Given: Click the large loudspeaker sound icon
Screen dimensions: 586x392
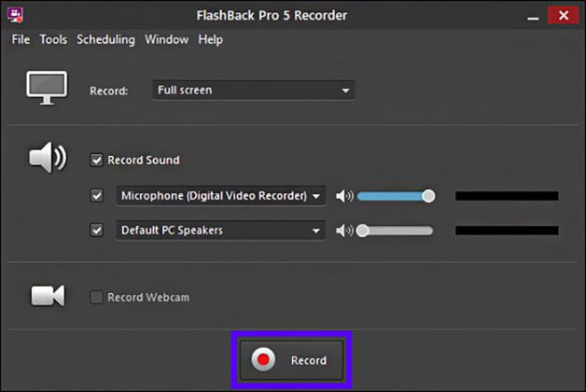Looking at the screenshot, I should tap(48, 158).
